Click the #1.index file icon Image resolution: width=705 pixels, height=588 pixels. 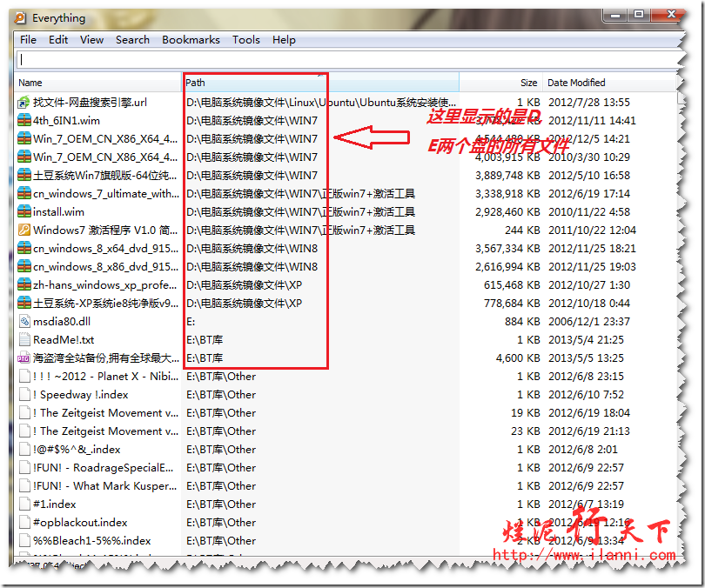24,504
